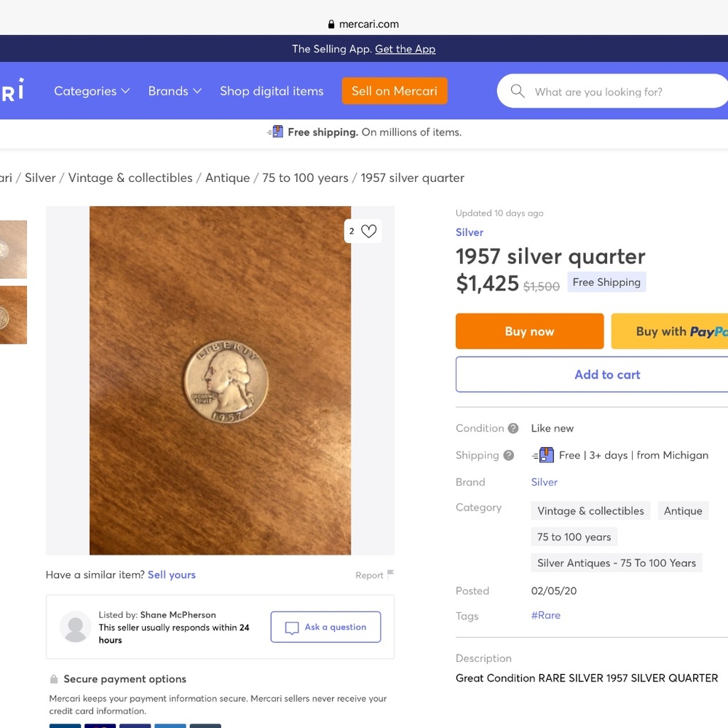This screenshot has width=728, height=728.
Task: Click the Silver breadcrumb link
Action: pos(40,178)
